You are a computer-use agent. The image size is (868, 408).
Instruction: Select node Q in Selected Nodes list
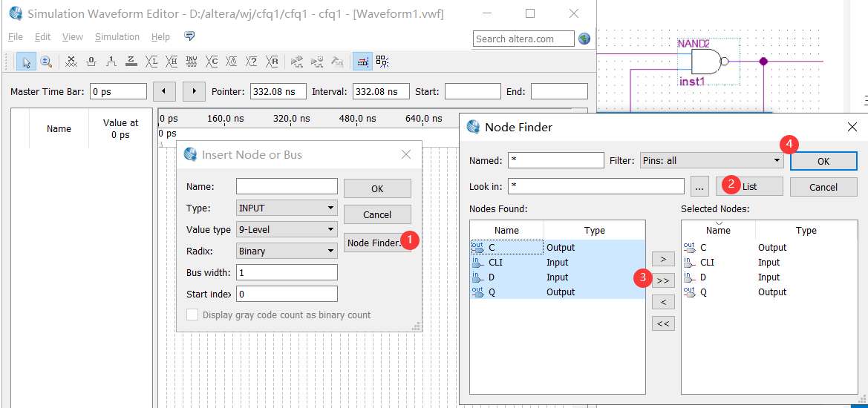pyautogui.click(x=769, y=292)
